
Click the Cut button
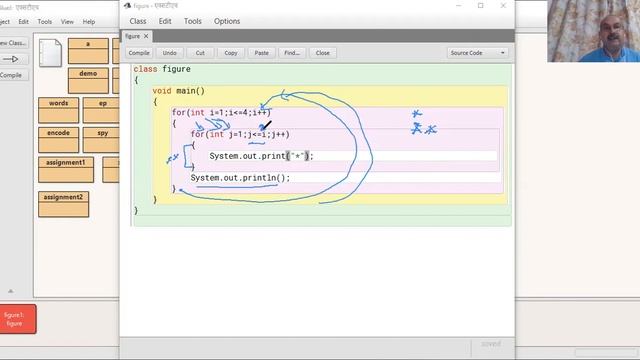(x=200, y=53)
